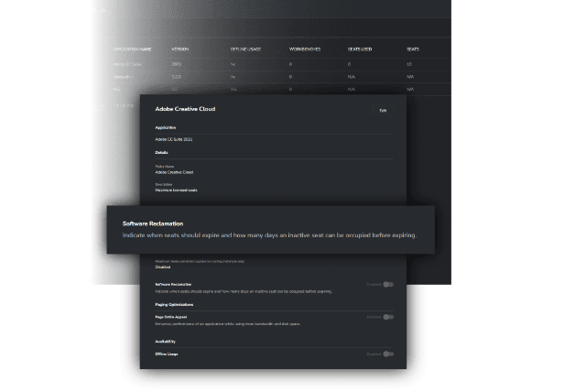Click the Policy Name value Adobe Creative Cloud
The height and width of the screenshot is (392, 586).
pos(174,172)
